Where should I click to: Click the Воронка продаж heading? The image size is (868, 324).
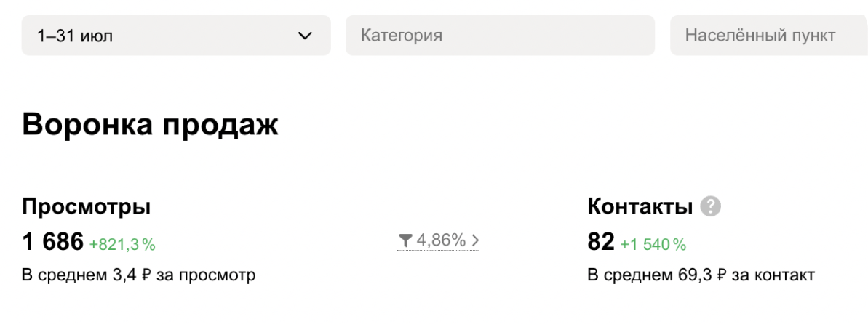150,124
